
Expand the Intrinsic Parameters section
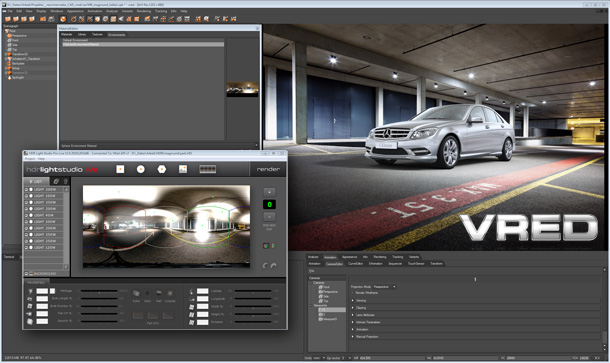(353, 322)
